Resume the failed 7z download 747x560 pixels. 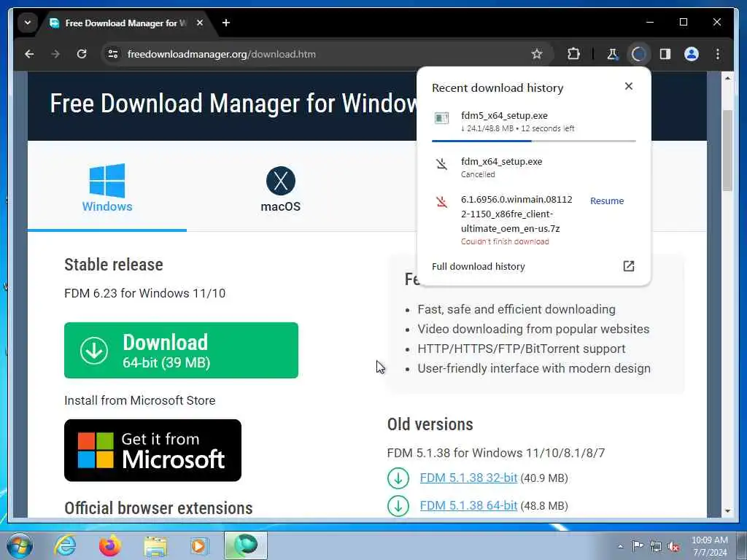click(x=607, y=201)
